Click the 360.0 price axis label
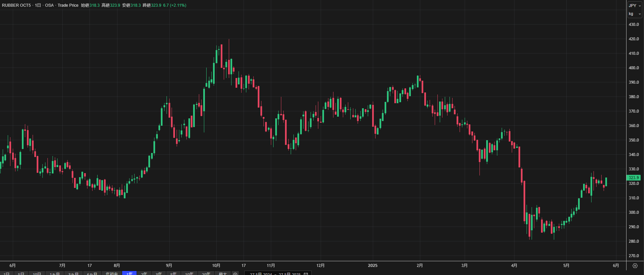644x275 pixels. tap(634, 126)
